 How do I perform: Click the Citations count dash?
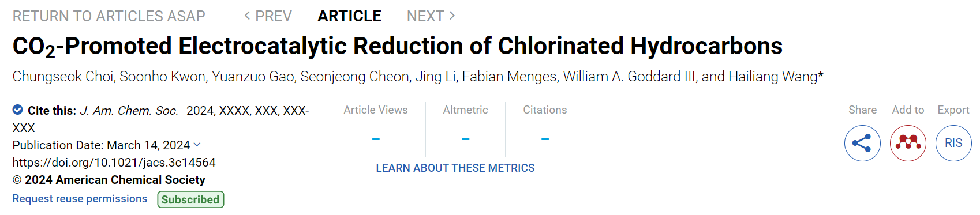coord(545,139)
